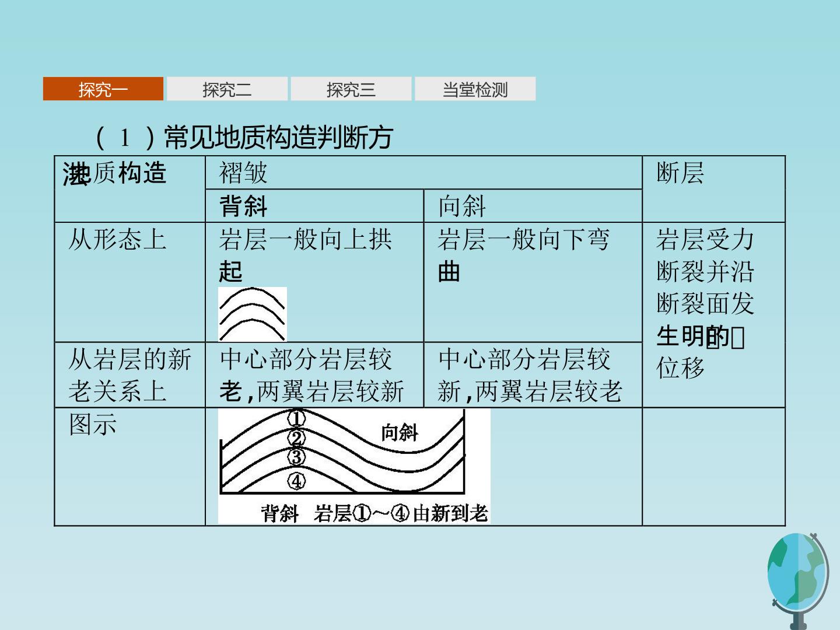The height and width of the screenshot is (630, 840).
Task: Click the 向斜 column header
Action: tap(533, 206)
